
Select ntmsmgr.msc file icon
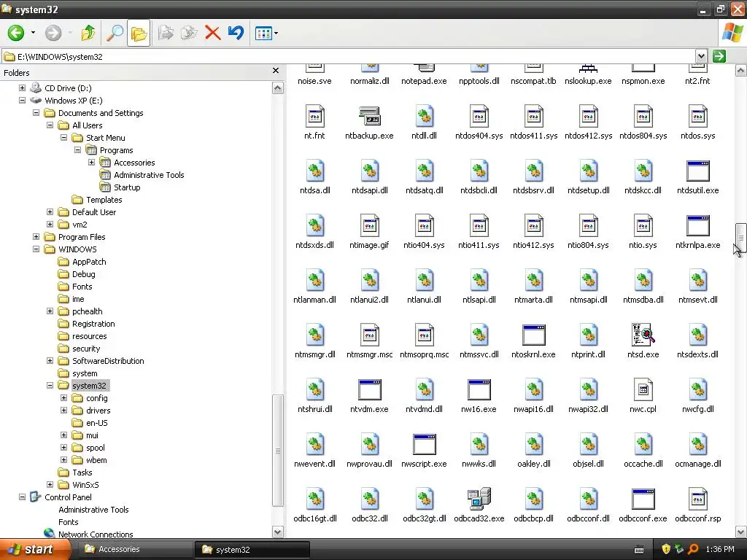(x=369, y=335)
